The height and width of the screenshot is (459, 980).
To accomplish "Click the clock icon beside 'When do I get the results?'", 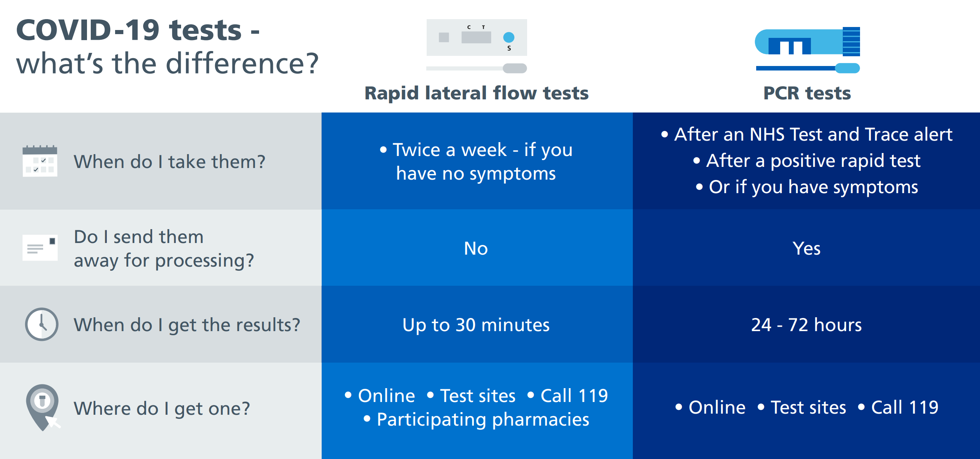I will (42, 324).
